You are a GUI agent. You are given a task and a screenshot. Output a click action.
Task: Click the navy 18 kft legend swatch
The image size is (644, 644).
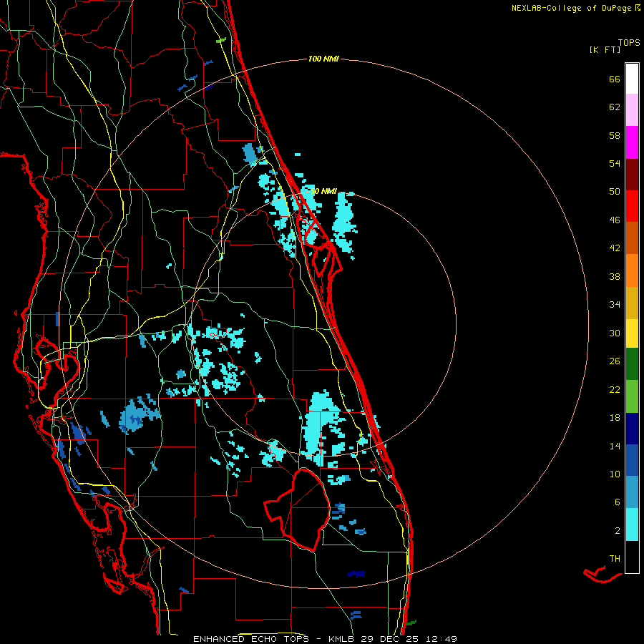pyautogui.click(x=632, y=429)
